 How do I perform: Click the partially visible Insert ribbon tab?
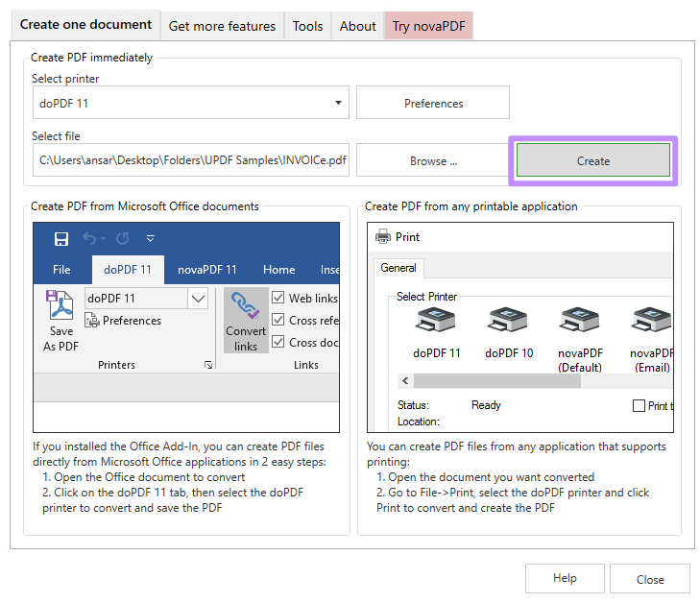(329, 270)
